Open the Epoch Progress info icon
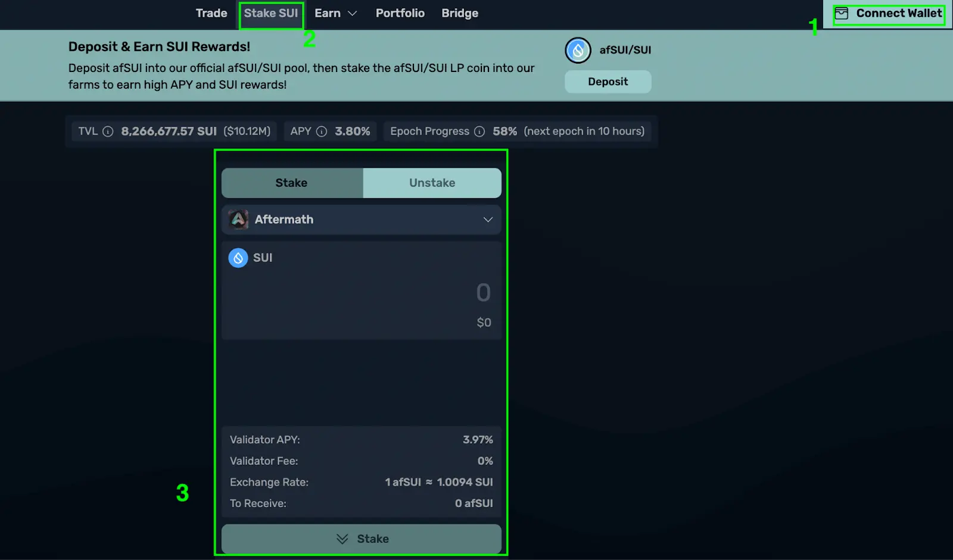 [x=479, y=132]
